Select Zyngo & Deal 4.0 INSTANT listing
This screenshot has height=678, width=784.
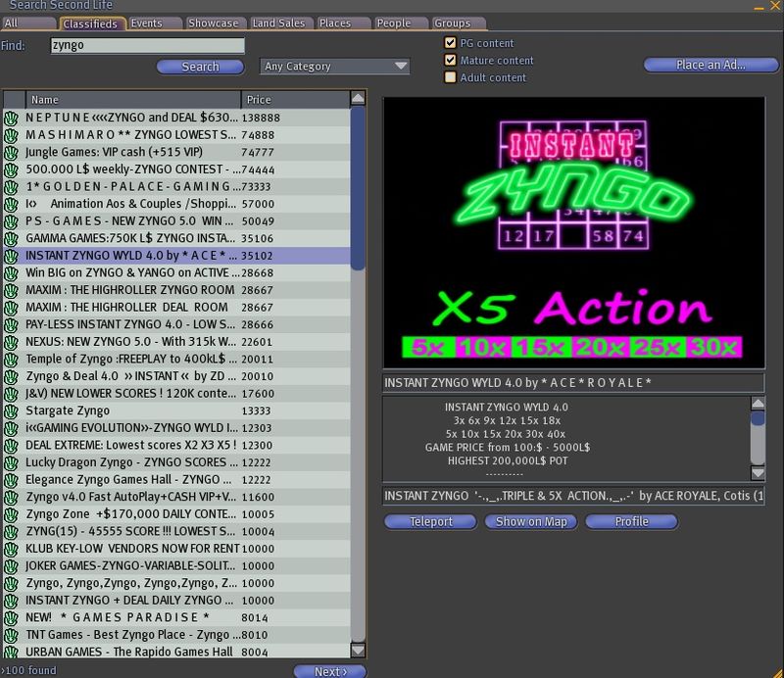point(177,376)
